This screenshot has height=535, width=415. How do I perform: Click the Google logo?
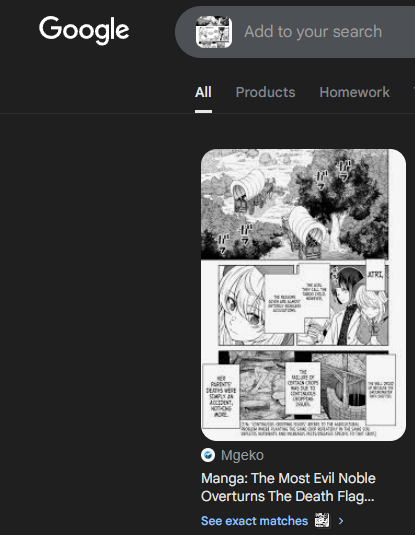[84, 30]
